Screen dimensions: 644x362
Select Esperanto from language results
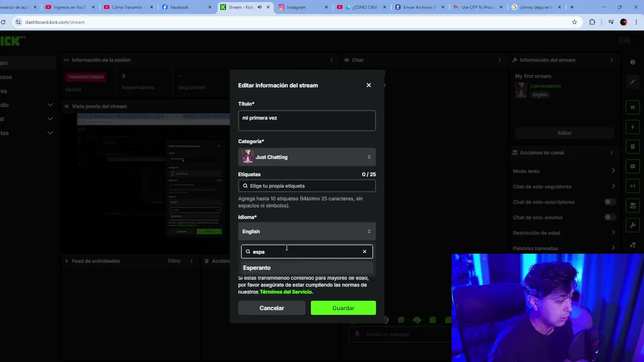click(307, 267)
